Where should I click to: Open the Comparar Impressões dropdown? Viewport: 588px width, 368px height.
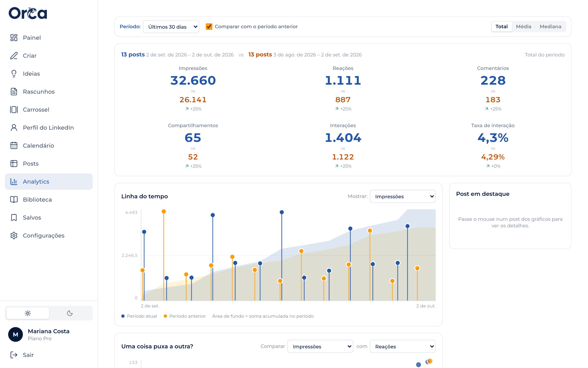click(320, 346)
